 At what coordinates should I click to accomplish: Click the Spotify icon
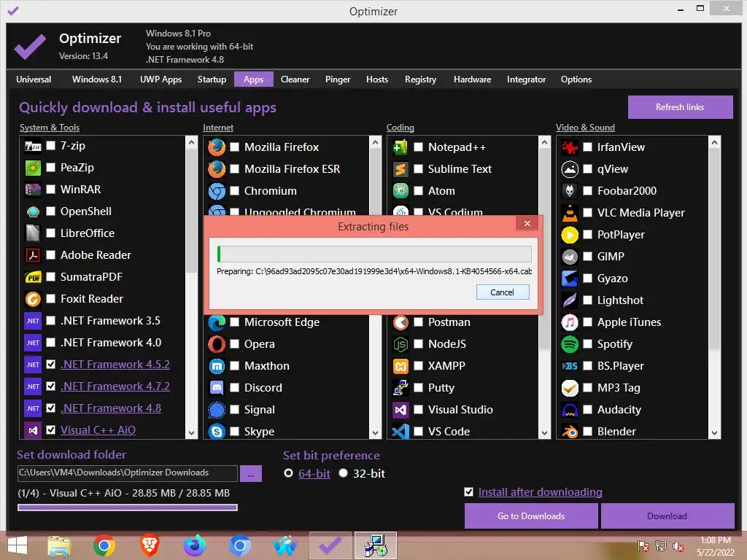click(570, 344)
